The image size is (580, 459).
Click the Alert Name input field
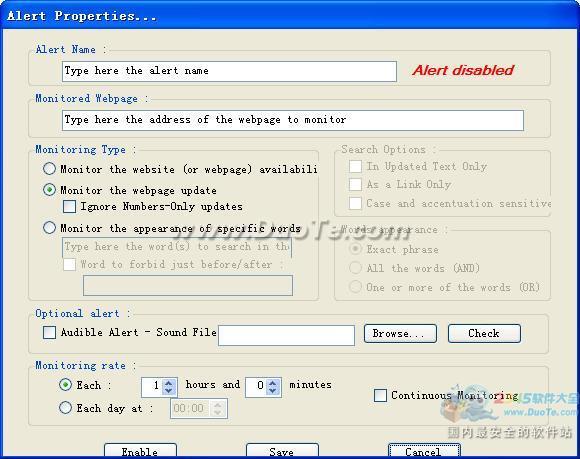[x=229, y=71]
